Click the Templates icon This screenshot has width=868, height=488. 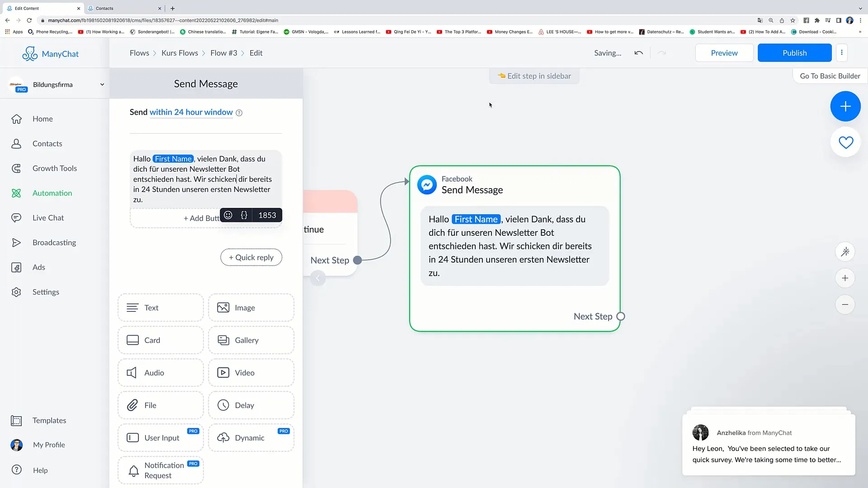(16, 421)
